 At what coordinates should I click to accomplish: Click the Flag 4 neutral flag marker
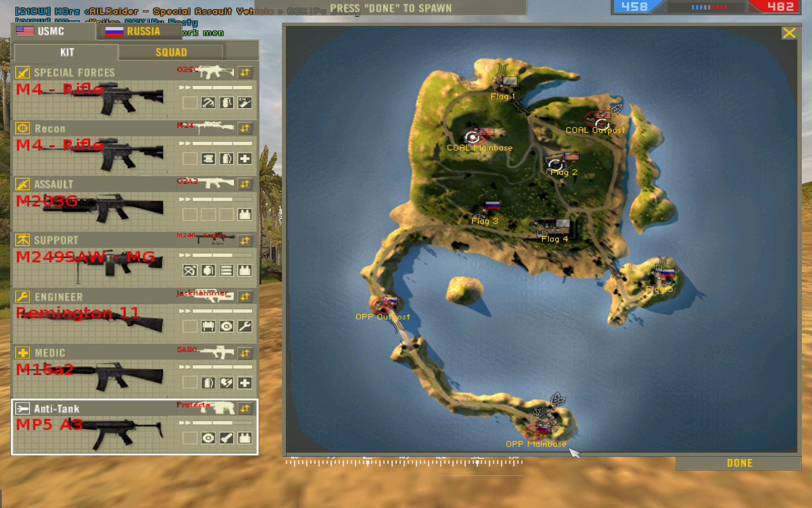click(x=562, y=224)
